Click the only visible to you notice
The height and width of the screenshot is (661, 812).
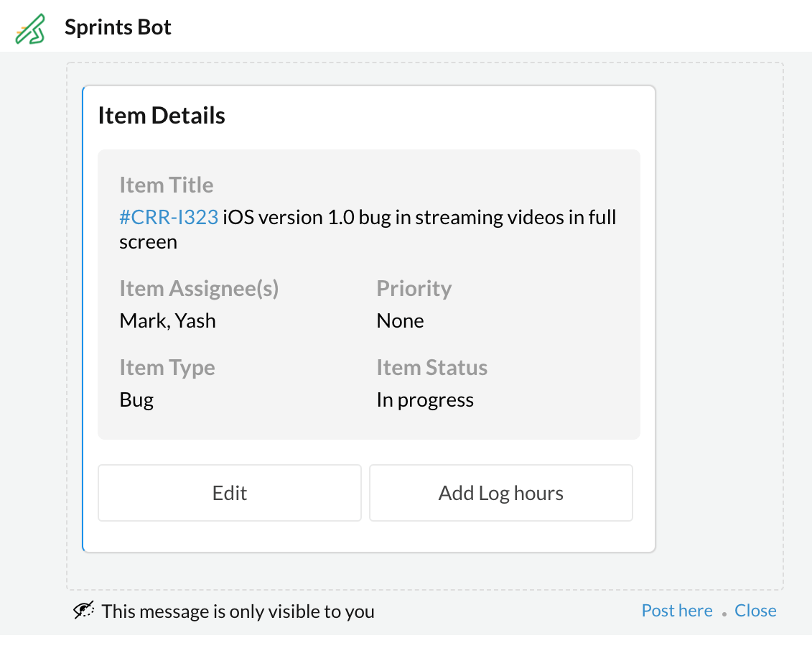[238, 611]
